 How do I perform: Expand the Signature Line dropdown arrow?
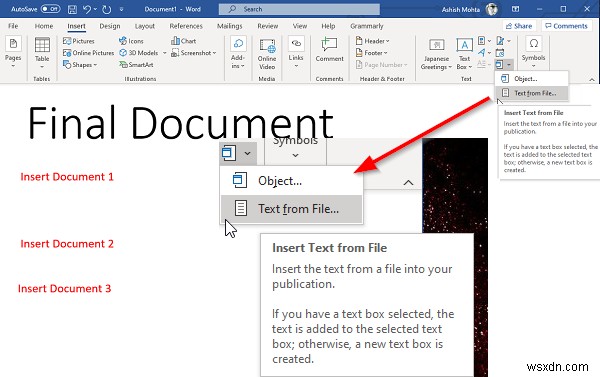(x=509, y=41)
